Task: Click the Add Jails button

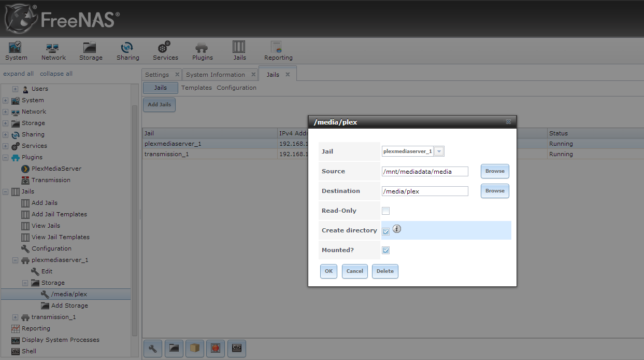Action: coord(160,105)
